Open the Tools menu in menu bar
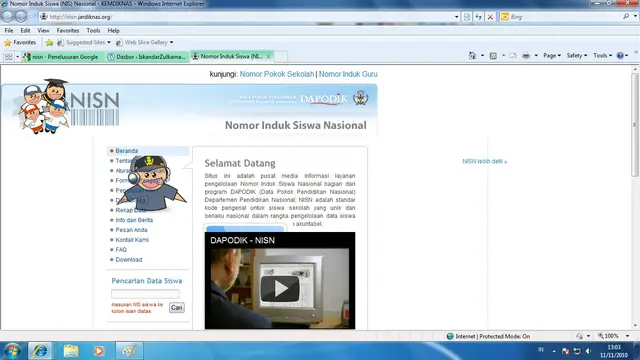 click(93, 31)
